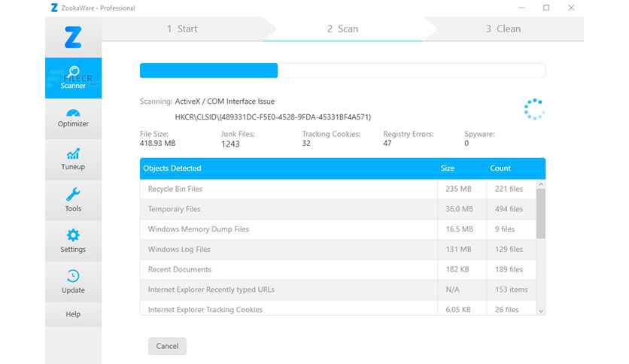This screenshot has width=629, height=364.
Task: Click the list scrollbar up arrow
Action: (541, 184)
